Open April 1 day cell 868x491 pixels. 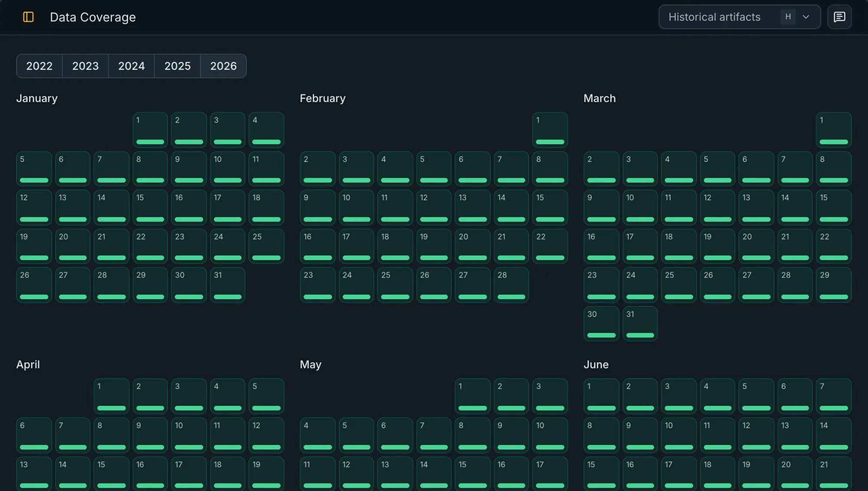[x=112, y=396]
